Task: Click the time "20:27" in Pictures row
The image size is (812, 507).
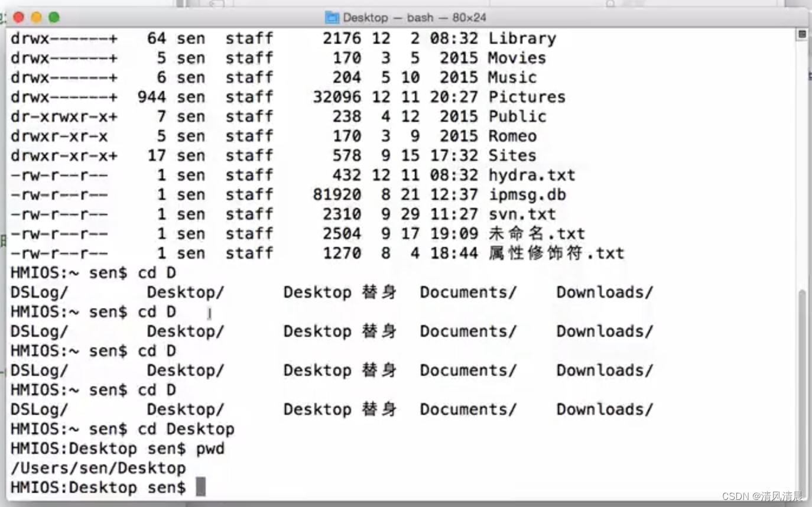Action: point(454,97)
